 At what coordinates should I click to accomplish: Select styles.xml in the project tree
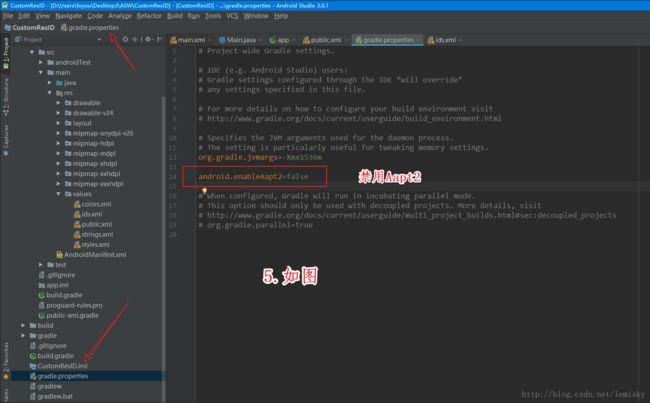click(92, 245)
